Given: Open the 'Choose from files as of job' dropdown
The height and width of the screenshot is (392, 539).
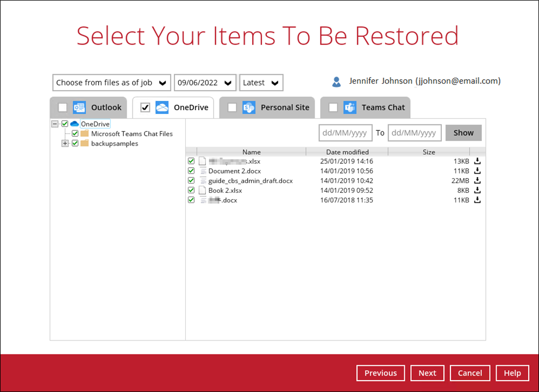Looking at the screenshot, I should pyautogui.click(x=111, y=83).
